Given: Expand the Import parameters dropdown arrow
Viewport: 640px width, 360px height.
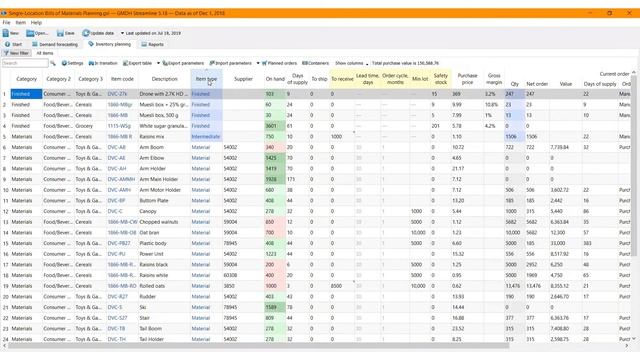Looking at the screenshot, I should tap(258, 63).
